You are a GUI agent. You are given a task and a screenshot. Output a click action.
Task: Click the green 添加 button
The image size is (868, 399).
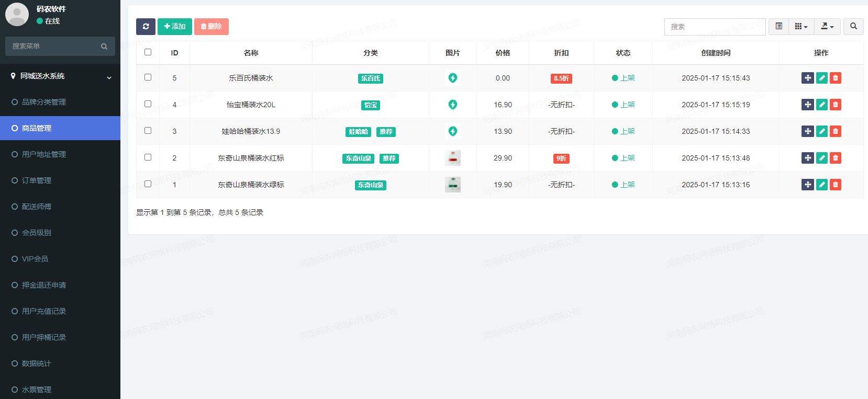point(175,27)
